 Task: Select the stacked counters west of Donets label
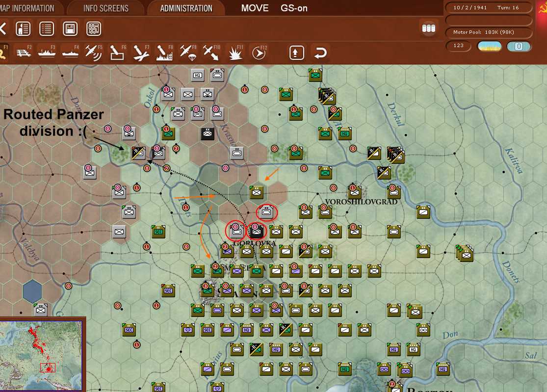pyautogui.click(x=465, y=253)
